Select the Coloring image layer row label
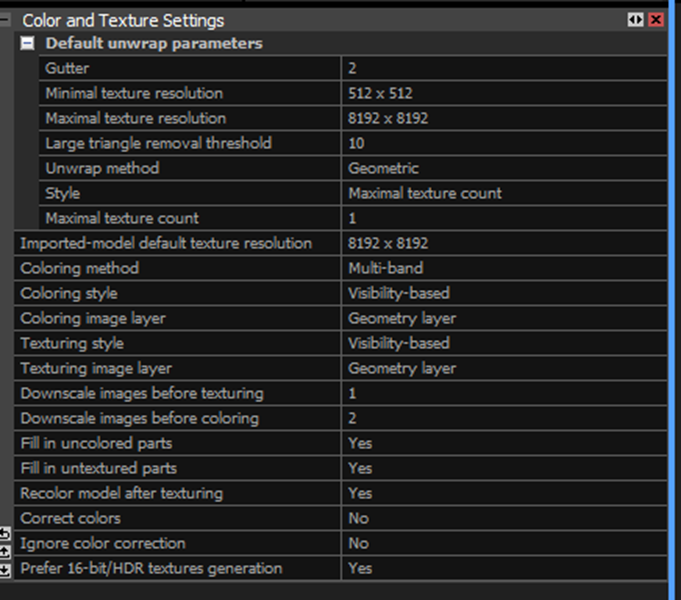Screen dimensions: 681x600 tap(93, 318)
